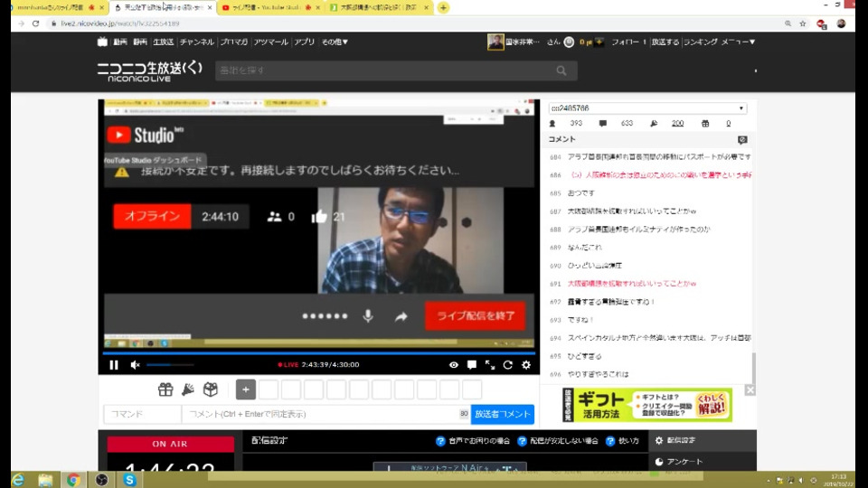This screenshot has height=488, width=868.
Task: Unmute the muted speaker icon
Action: tap(135, 364)
